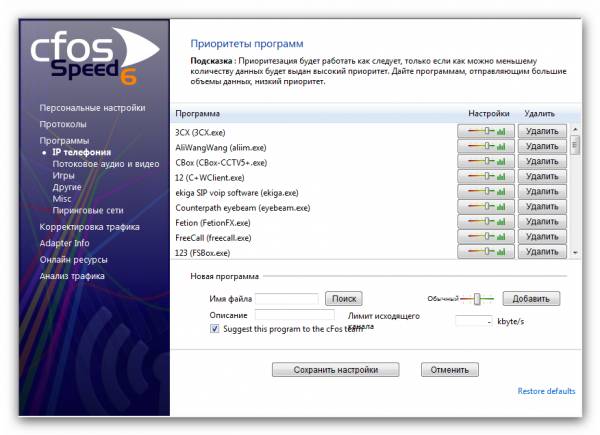Click the Удалить column header
The image size is (600, 435).
(539, 113)
